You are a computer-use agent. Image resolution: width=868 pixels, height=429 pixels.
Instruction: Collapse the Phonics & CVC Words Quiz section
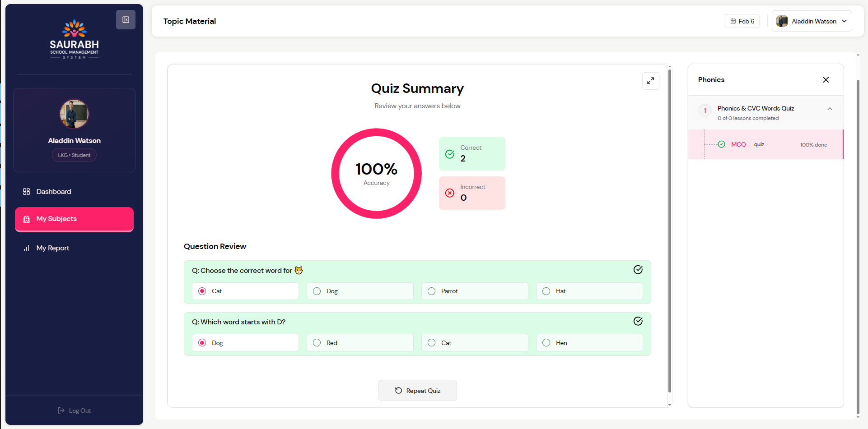pos(830,109)
